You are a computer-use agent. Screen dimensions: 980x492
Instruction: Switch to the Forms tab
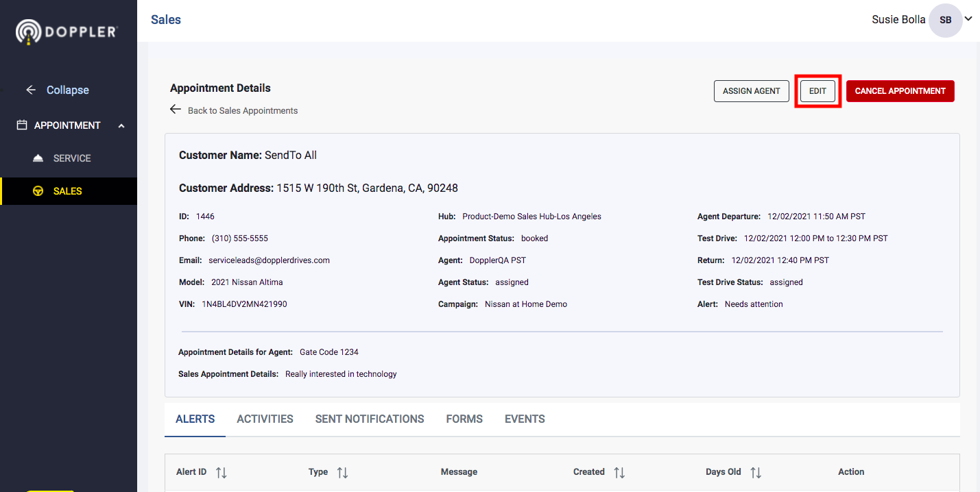point(464,419)
